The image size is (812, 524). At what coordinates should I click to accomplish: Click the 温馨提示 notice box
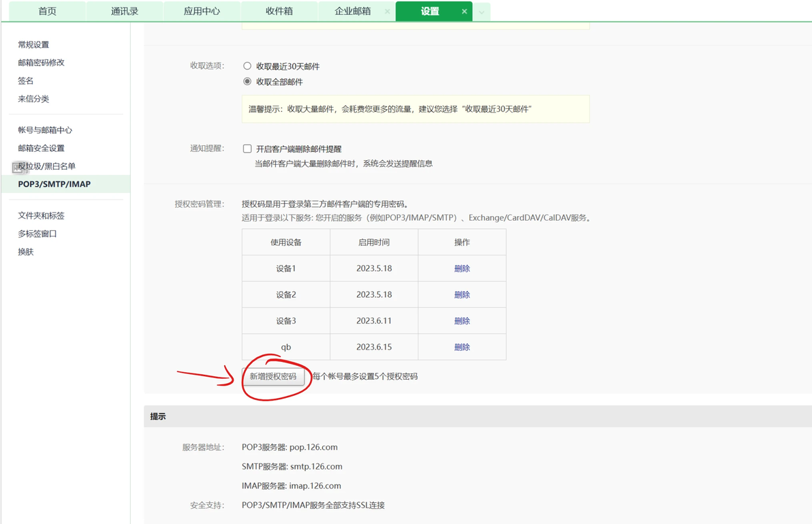coord(416,109)
